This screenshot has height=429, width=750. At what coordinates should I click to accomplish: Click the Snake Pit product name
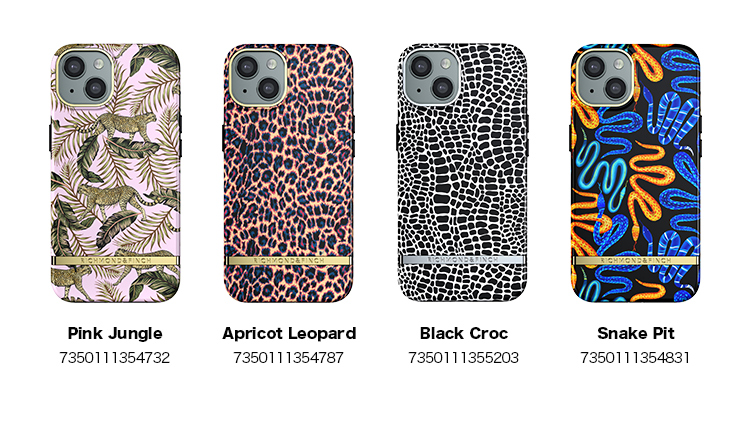click(x=636, y=333)
